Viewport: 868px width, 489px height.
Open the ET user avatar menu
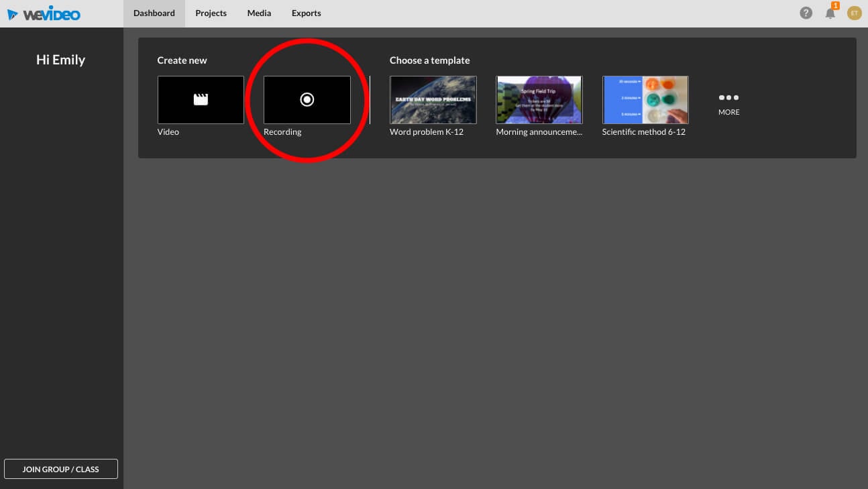(854, 13)
